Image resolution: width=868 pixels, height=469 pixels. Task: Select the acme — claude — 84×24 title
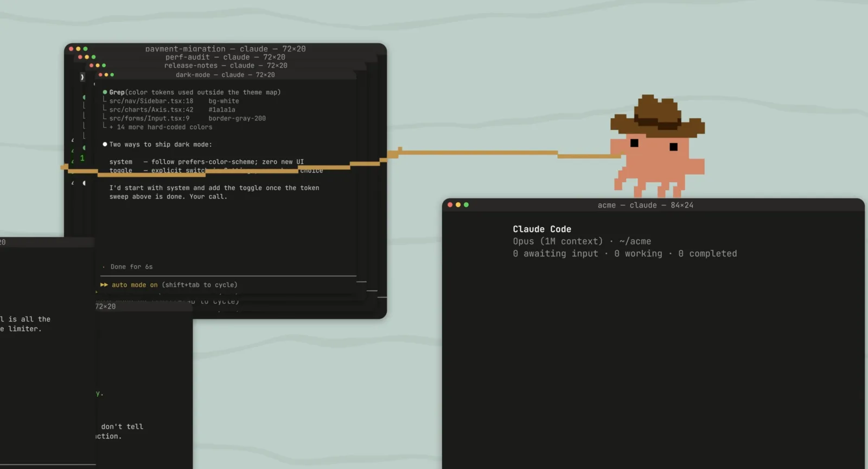point(646,205)
